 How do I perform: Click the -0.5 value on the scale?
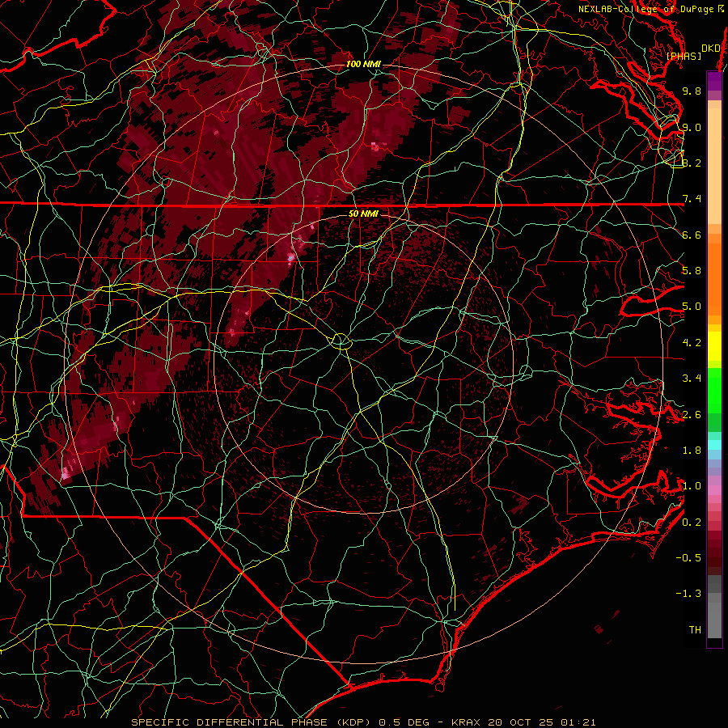click(688, 558)
